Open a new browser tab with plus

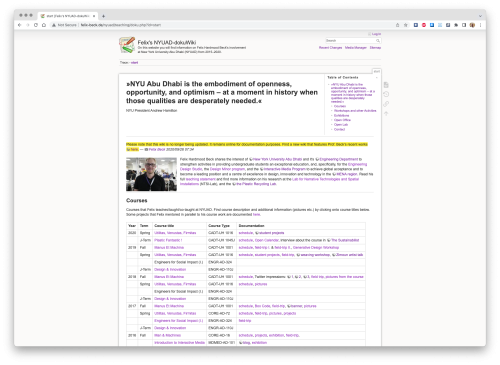[103, 16]
